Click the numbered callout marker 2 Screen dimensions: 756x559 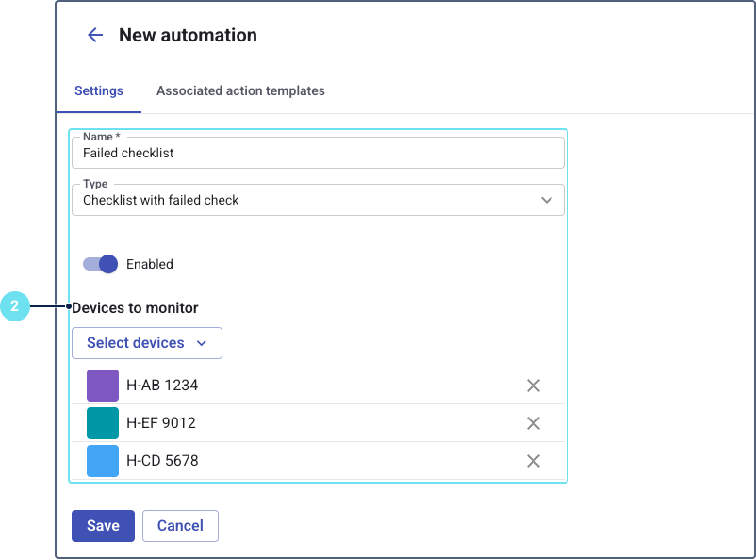click(14, 306)
